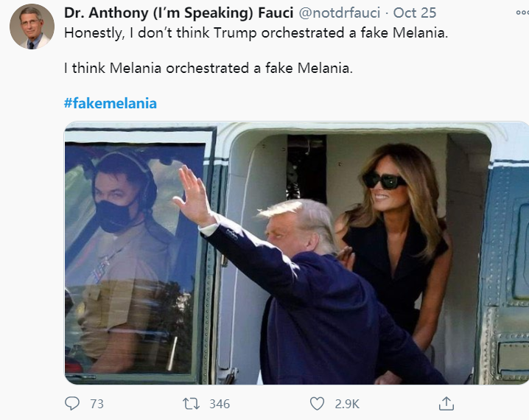Open the share tweet icon
Viewport: 529px width, 420px height.
(446, 403)
